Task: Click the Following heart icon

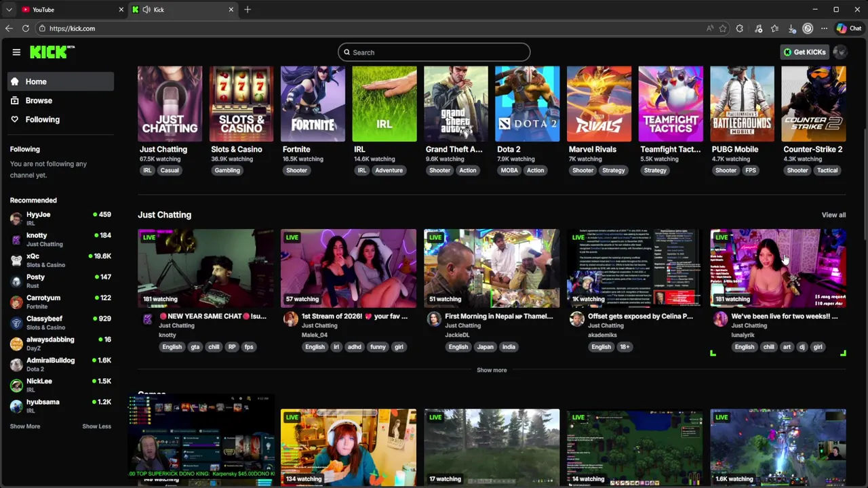Action: (x=15, y=119)
